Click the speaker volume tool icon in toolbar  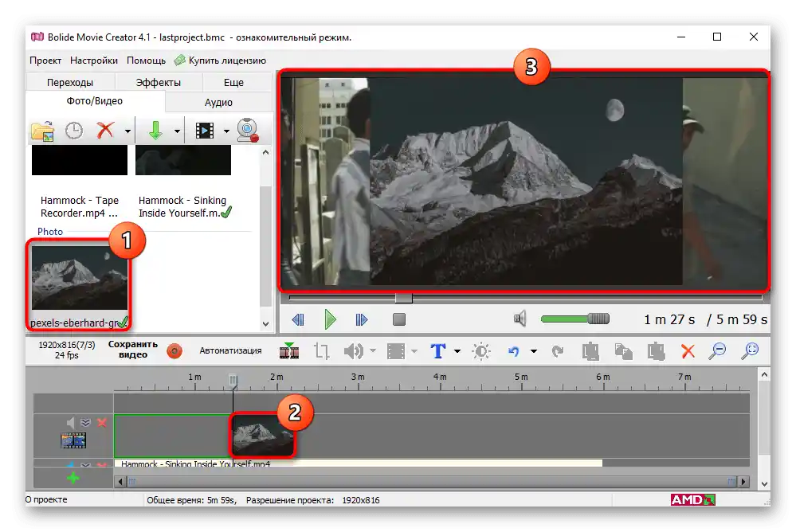354,350
